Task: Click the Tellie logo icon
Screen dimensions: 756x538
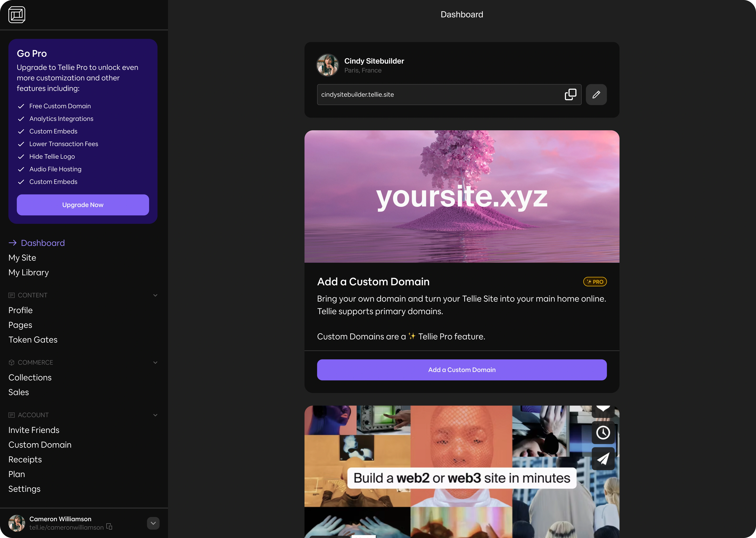Action: [17, 15]
